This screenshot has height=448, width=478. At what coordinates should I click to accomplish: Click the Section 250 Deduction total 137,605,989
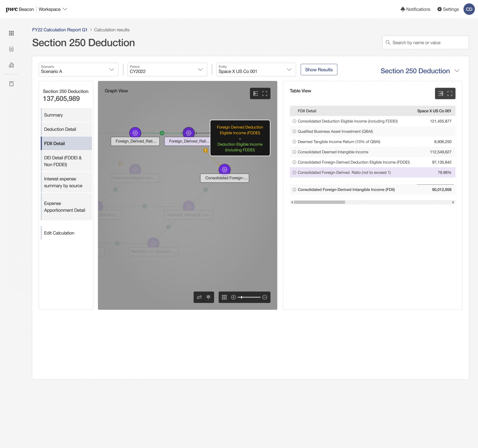point(61,99)
